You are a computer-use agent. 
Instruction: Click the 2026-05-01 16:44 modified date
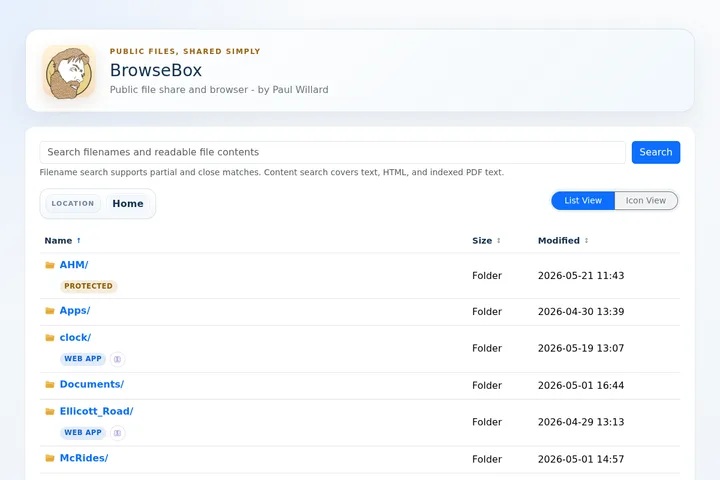pos(581,385)
